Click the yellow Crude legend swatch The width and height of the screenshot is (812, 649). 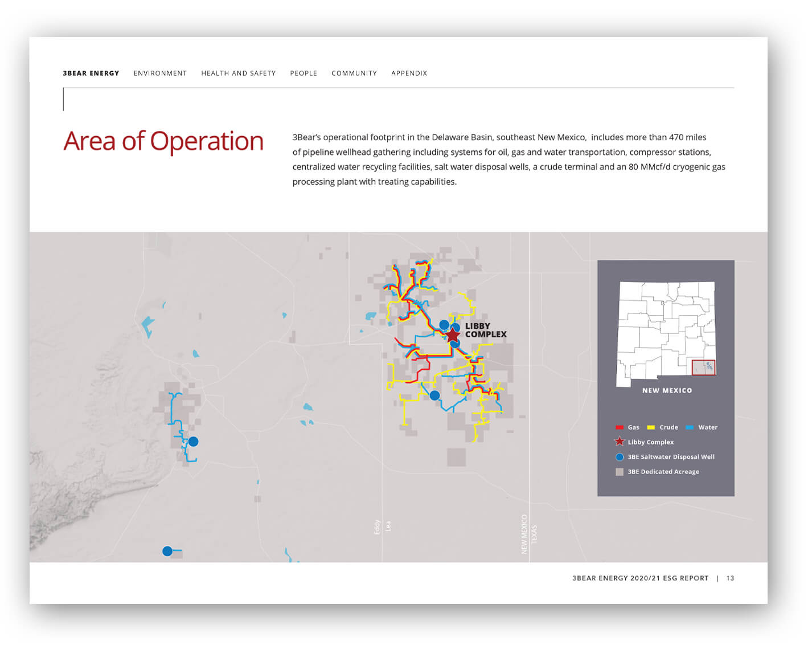[x=651, y=427]
